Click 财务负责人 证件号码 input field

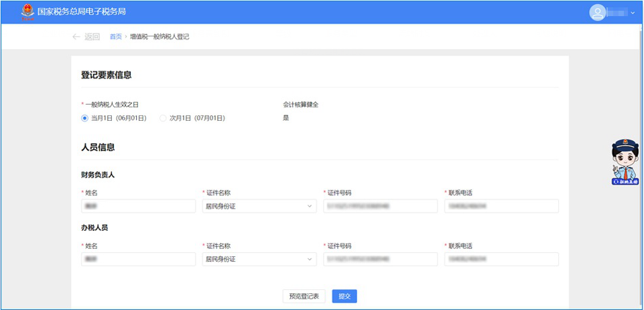pos(380,206)
